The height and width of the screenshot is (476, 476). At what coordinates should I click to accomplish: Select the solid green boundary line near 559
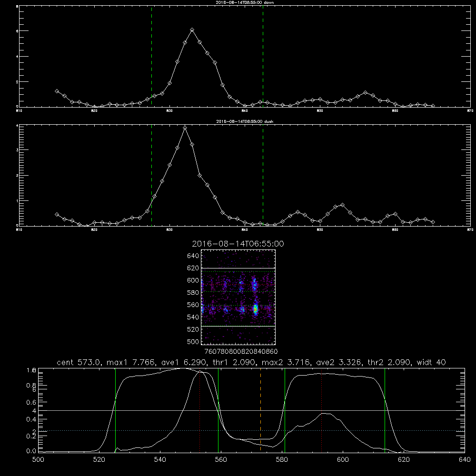[x=218, y=410]
